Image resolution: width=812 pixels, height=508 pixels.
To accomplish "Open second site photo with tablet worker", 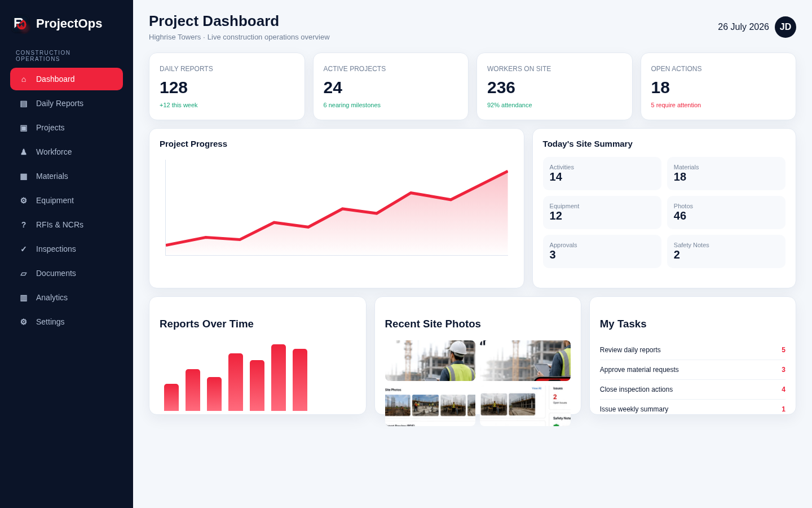I will coord(525,361).
